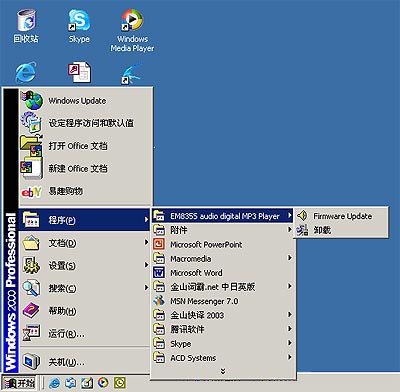
Task: Click the 帮助(H) text label
Action: [62, 311]
